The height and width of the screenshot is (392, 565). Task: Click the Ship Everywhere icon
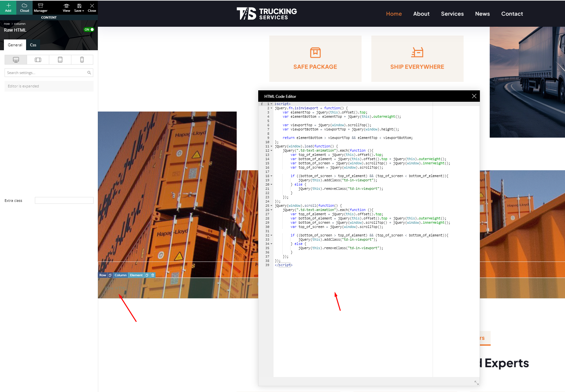[417, 53]
